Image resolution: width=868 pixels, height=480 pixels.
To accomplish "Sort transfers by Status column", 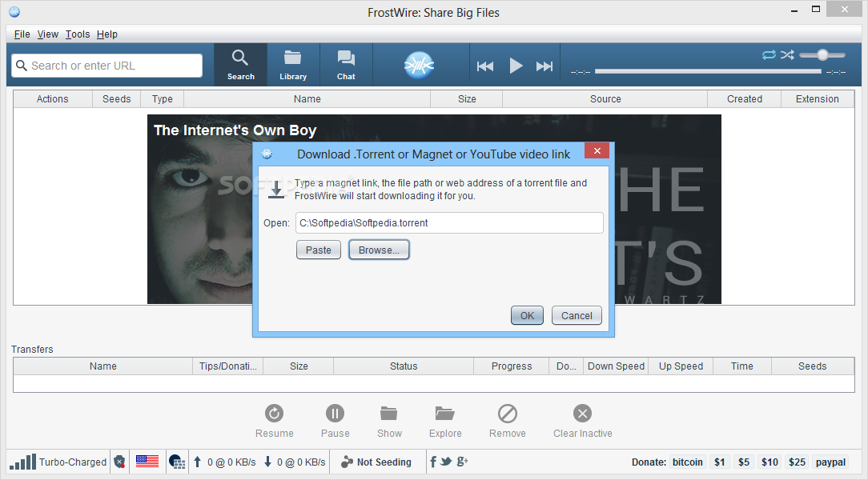I will tap(404, 366).
